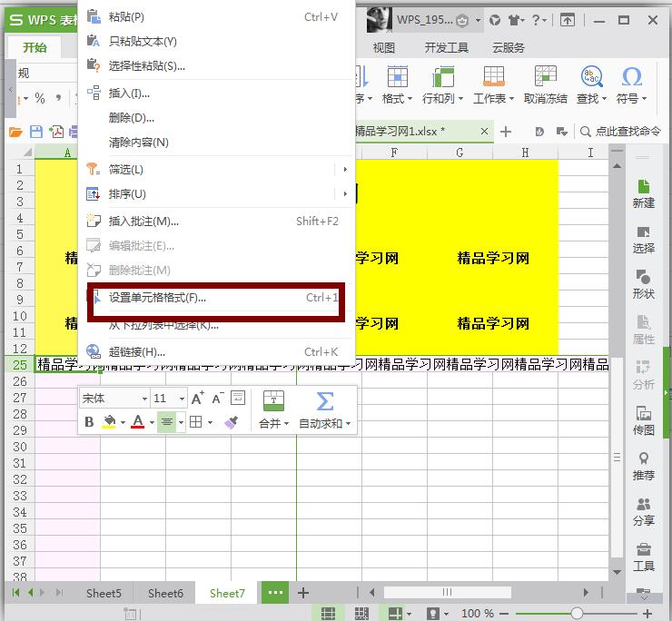The width and height of the screenshot is (672, 621).
Task: Close the 精品学习网1.xlsx document tab
Action: tap(484, 131)
